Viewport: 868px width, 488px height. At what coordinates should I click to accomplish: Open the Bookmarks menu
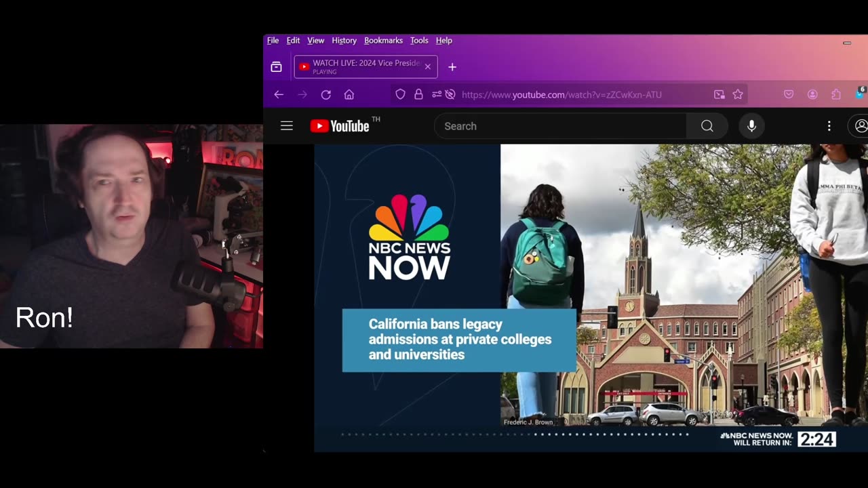(383, 41)
